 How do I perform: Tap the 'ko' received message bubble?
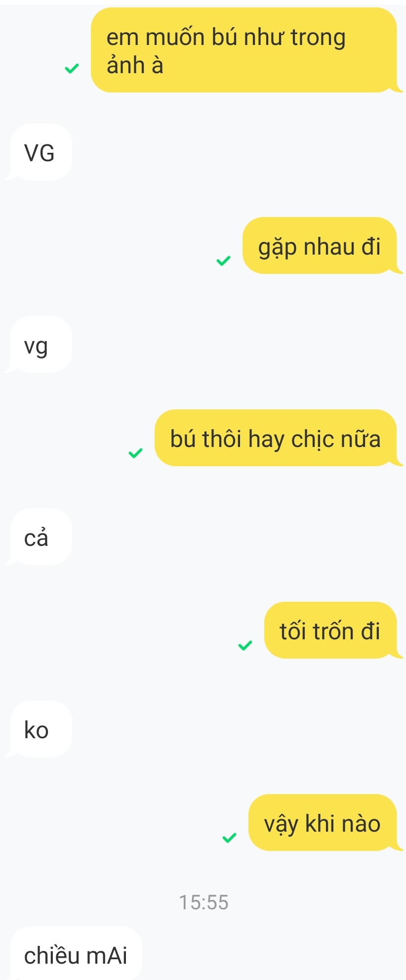pyautogui.click(x=41, y=729)
